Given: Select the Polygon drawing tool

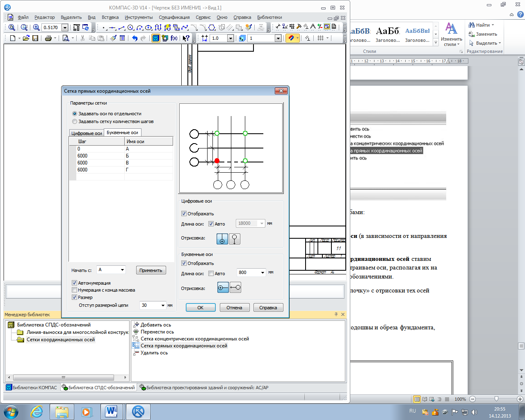Looking at the screenshot, I should tap(212, 27).
